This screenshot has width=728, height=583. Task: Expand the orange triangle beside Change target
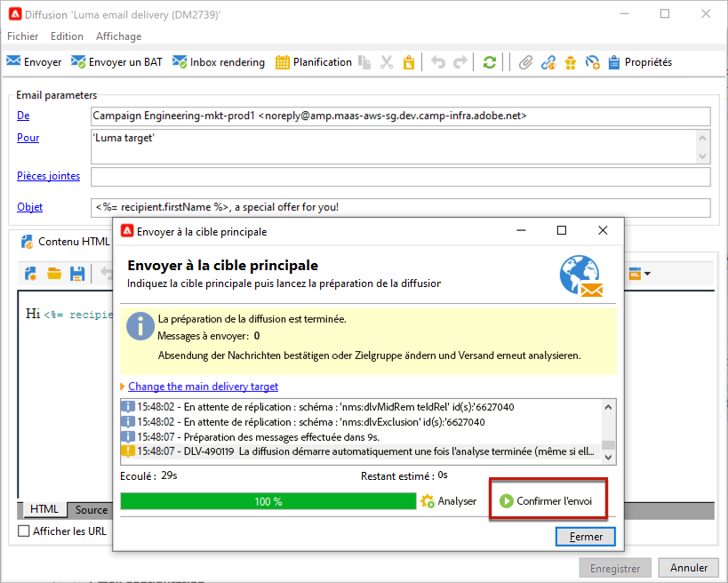tap(123, 387)
